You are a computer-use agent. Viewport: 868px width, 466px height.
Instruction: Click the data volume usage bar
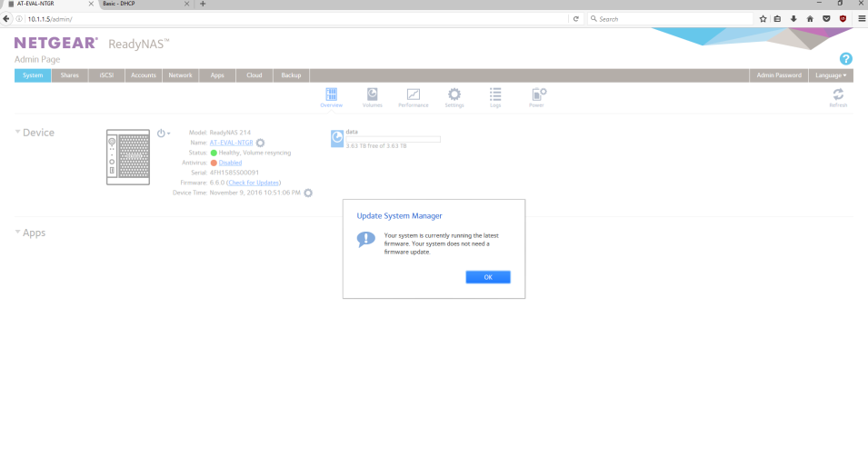click(x=393, y=140)
